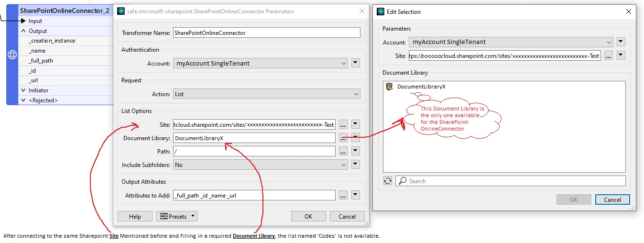Click the refresh icon beside the Search box
Screen dimensions: 644x243
tap(388, 181)
